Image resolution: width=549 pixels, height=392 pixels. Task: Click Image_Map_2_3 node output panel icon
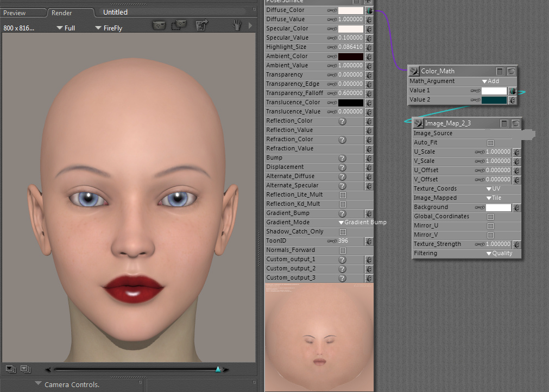503,123
